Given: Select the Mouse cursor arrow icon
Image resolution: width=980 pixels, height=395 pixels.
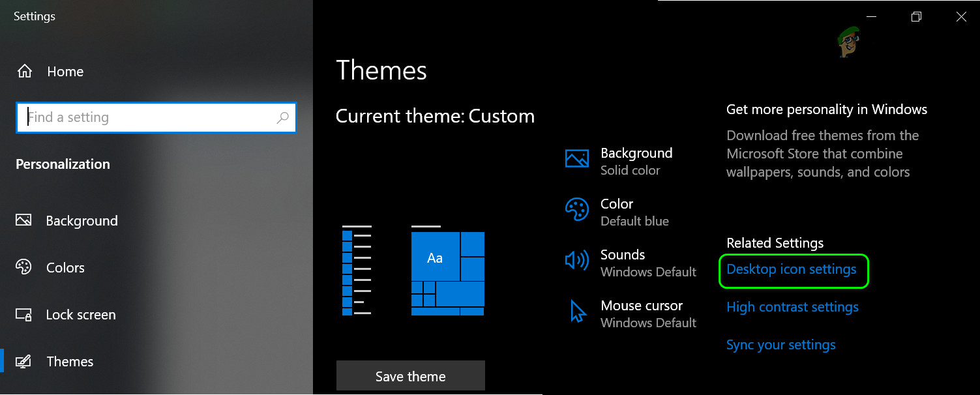Looking at the screenshot, I should click(x=576, y=312).
